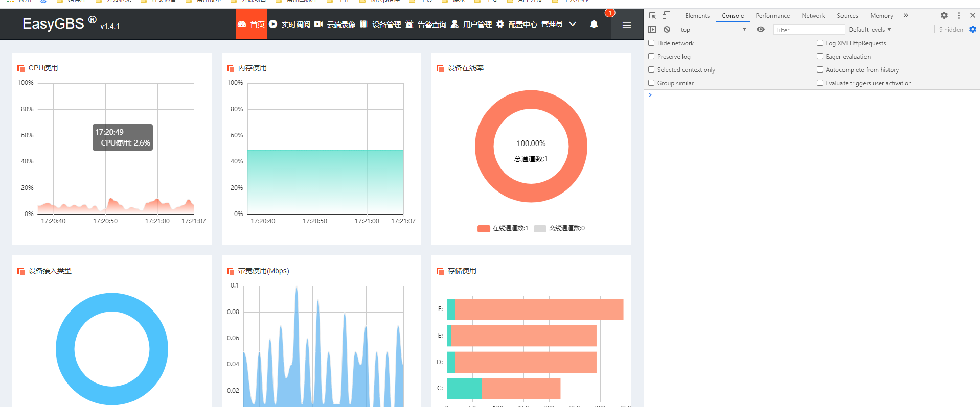
Task: Click the blue console settings gear
Action: coord(973,30)
